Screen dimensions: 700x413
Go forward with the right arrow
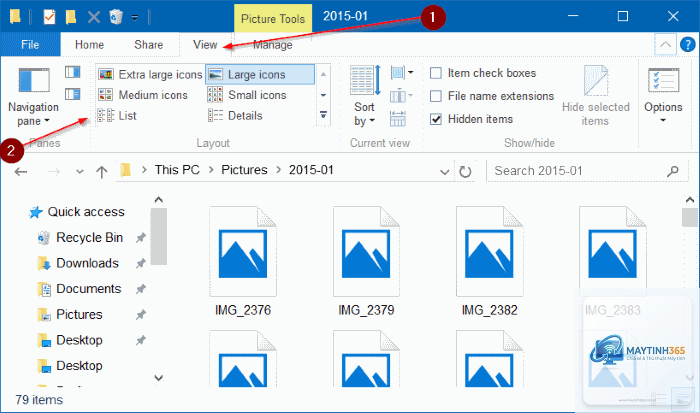click(54, 171)
